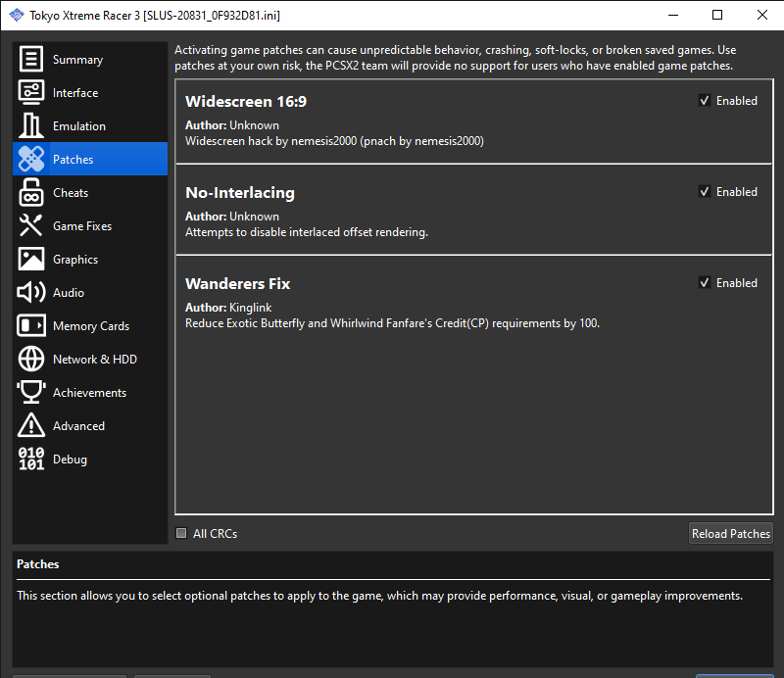Click the Patches help heading at bottom

(x=38, y=564)
